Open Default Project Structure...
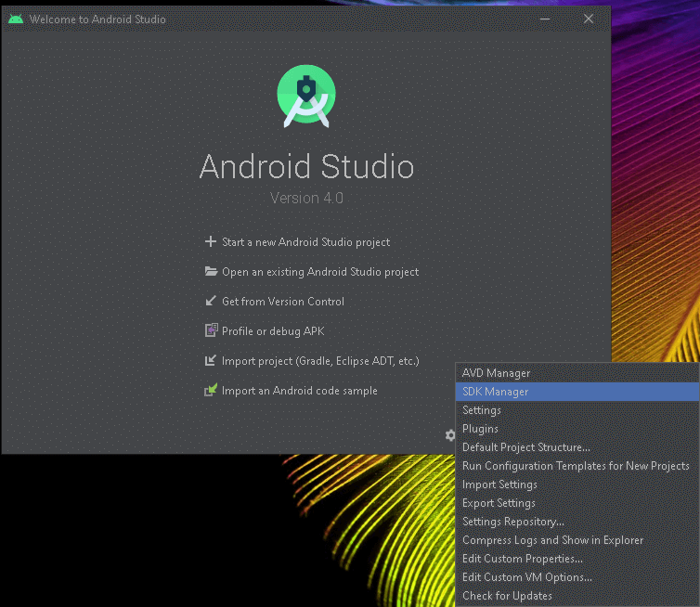This screenshot has width=700, height=607. click(577, 447)
